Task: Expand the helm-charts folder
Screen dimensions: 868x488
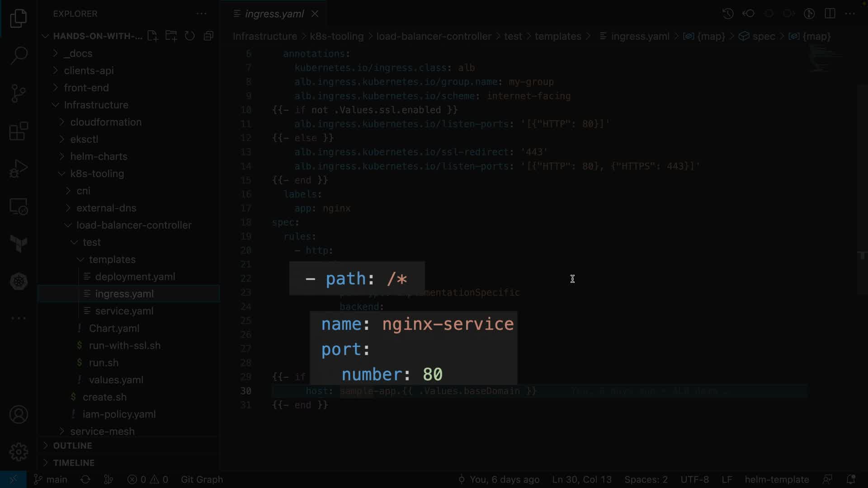Action: 99,156
